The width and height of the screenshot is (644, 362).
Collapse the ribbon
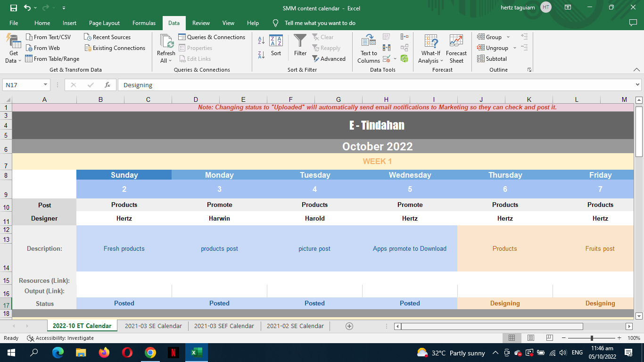tap(637, 70)
